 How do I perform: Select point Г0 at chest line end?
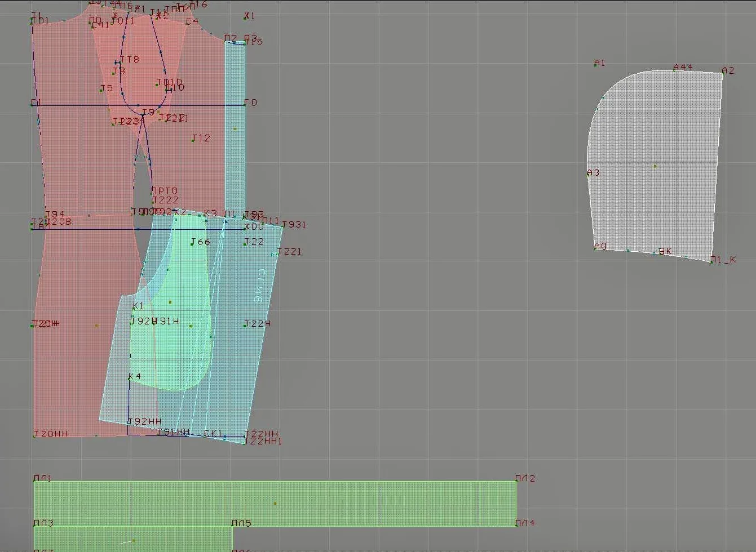pos(250,103)
